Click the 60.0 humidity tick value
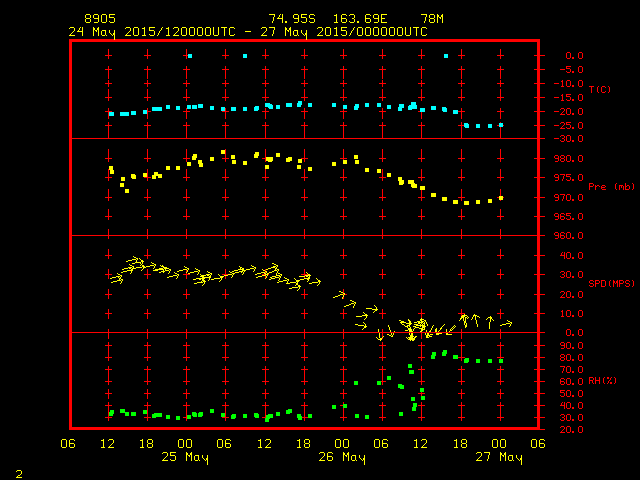 (x=571, y=382)
